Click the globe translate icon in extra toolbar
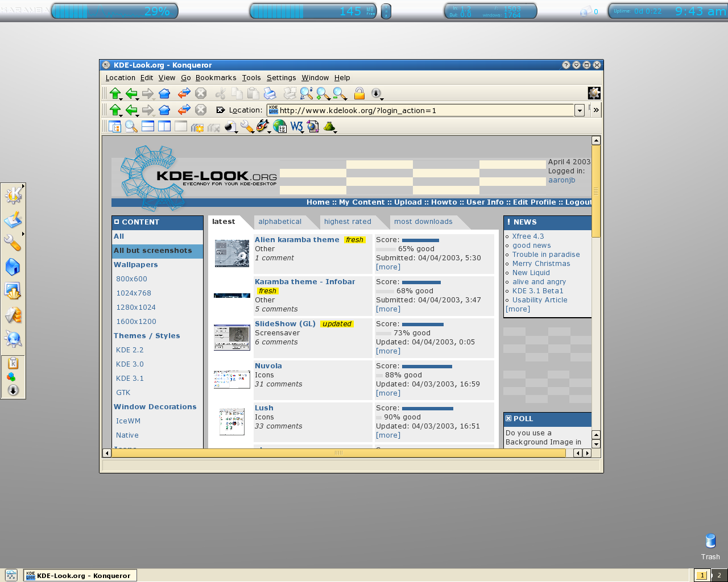728x582 pixels. click(280, 127)
